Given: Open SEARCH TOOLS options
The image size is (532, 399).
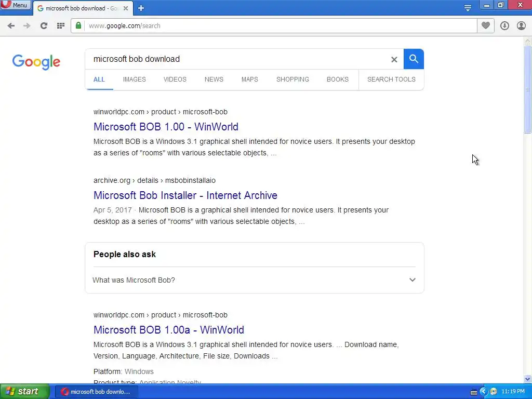Looking at the screenshot, I should [x=391, y=79].
